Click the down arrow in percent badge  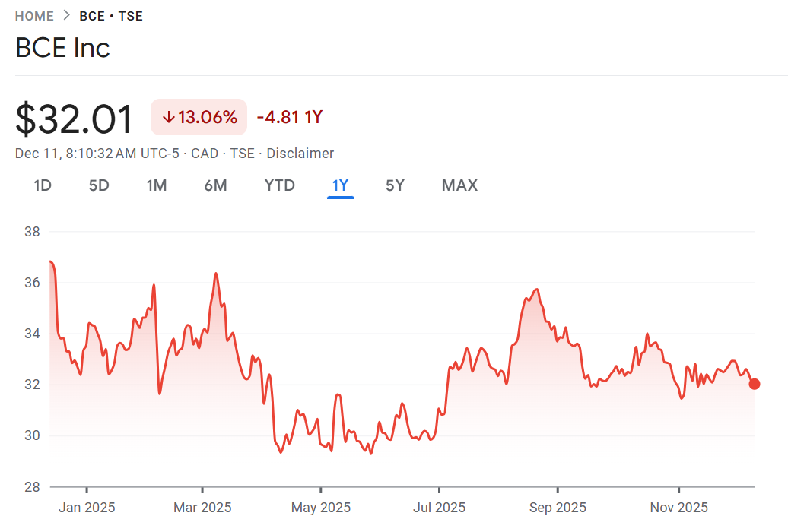[x=169, y=118]
